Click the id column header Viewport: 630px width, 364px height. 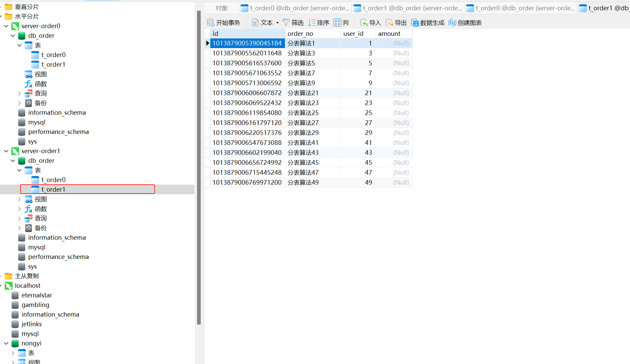point(247,33)
